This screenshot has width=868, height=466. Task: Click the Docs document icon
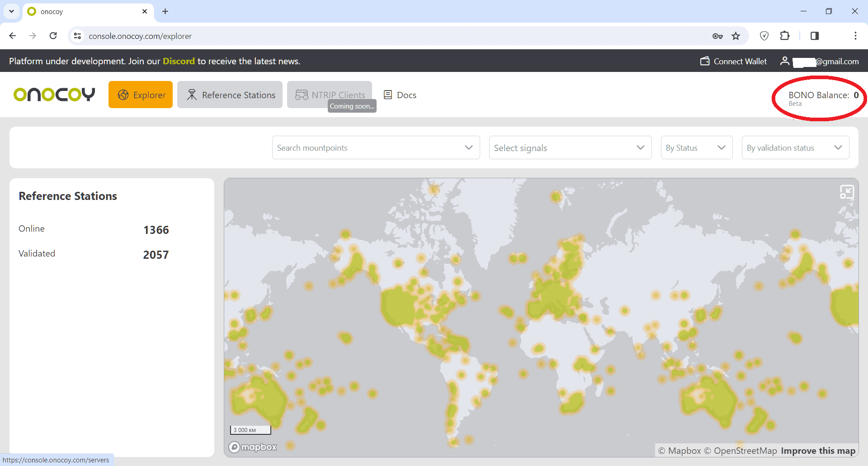(x=388, y=95)
